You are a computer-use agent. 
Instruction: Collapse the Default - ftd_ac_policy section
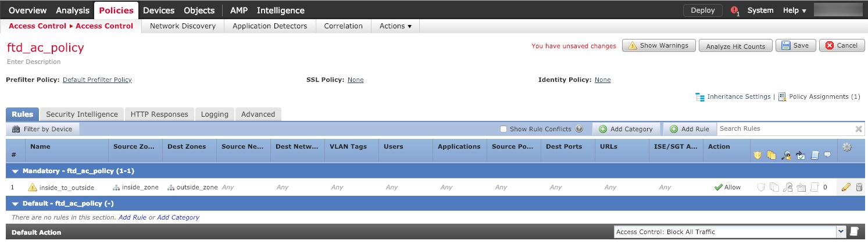(x=15, y=203)
